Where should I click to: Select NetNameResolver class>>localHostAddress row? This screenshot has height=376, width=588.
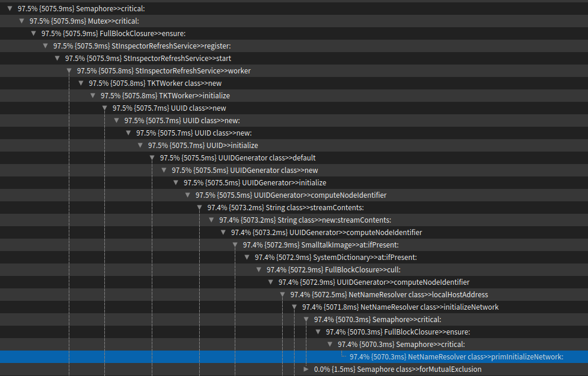point(294,294)
